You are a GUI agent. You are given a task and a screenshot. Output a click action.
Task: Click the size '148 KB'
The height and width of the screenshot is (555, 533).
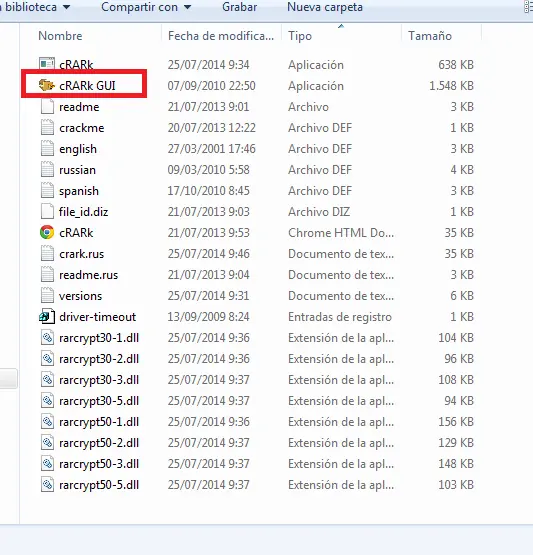456,464
